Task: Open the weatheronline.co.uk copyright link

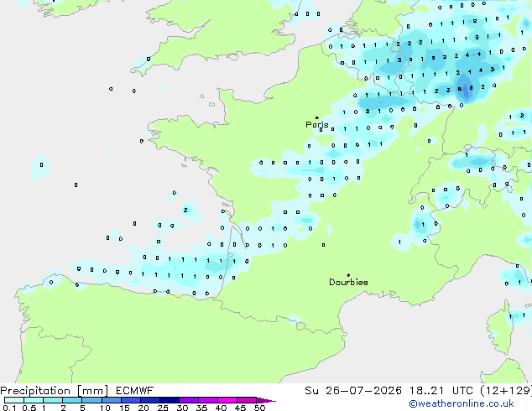Action: (462, 403)
